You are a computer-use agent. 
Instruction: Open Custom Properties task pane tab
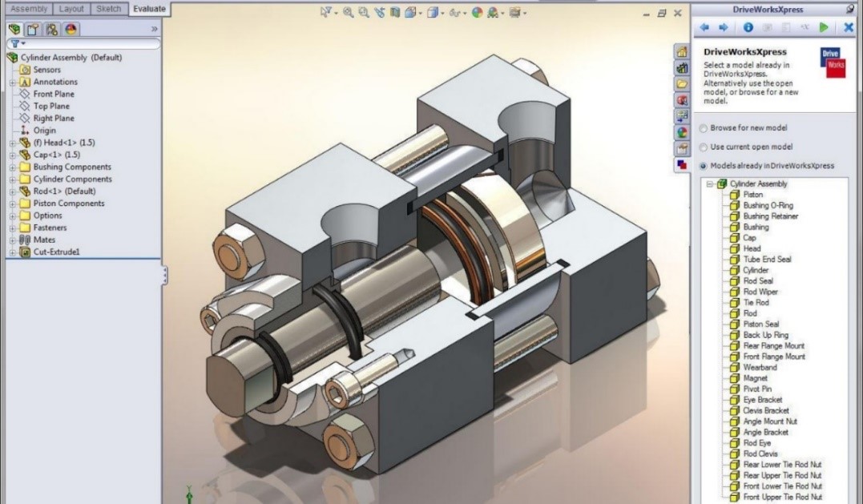click(683, 148)
